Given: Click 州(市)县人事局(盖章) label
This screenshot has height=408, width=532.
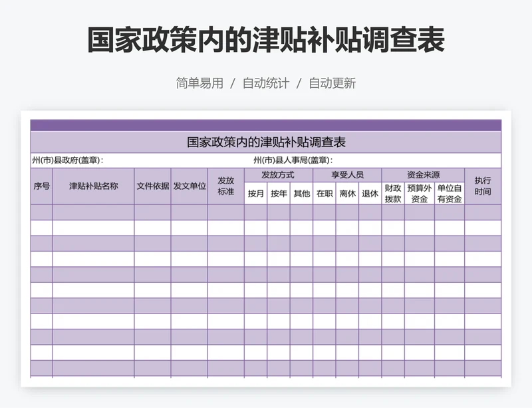Looking at the screenshot, I should (293, 160).
